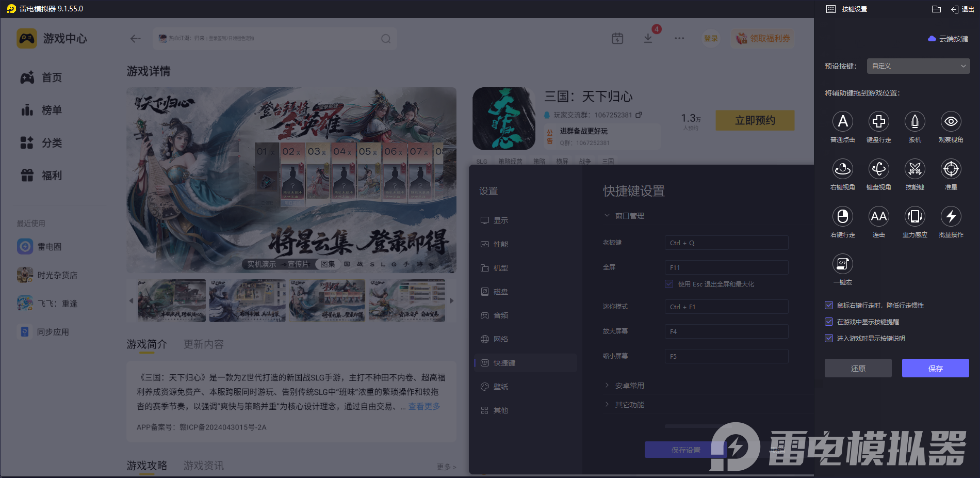980x478 pixels.
Task: Select the 普通点击 tap key icon
Action: point(842,122)
